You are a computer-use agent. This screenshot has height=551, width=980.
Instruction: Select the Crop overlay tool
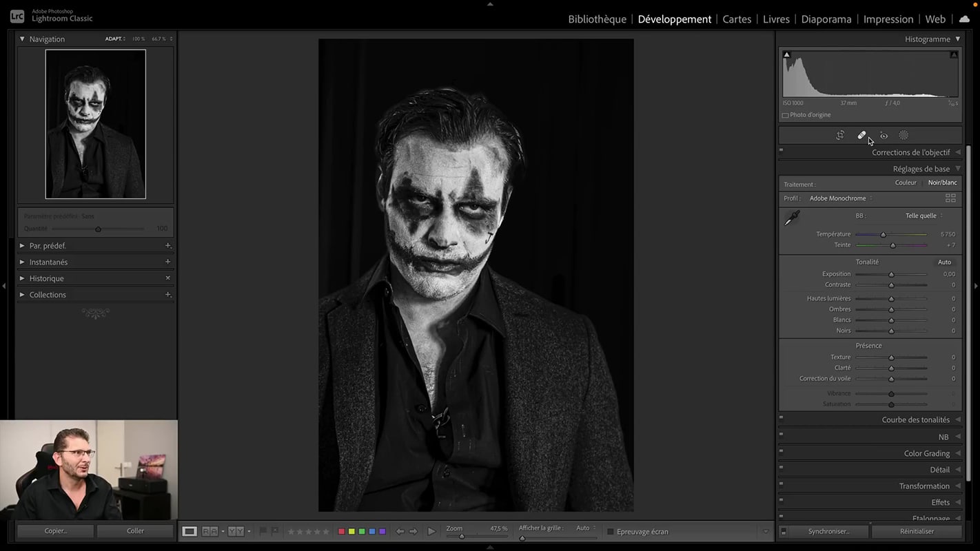click(840, 135)
